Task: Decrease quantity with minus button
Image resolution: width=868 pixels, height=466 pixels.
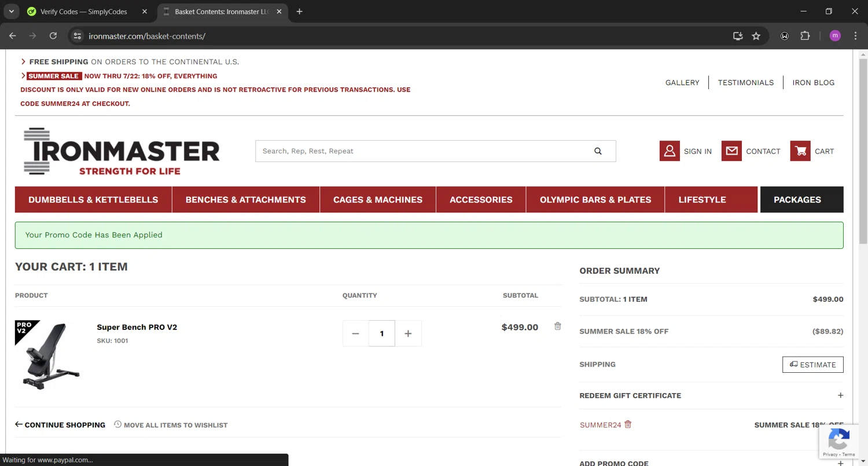Action: 355,333
